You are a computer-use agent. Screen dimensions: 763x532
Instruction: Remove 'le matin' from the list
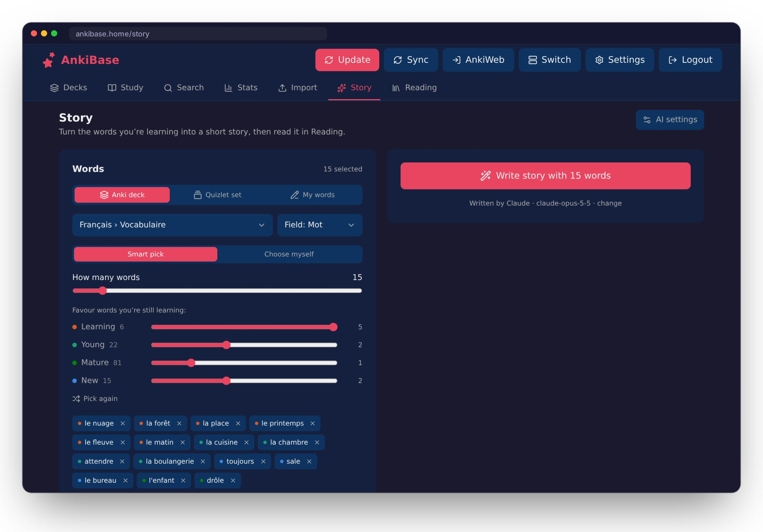pyautogui.click(x=182, y=442)
